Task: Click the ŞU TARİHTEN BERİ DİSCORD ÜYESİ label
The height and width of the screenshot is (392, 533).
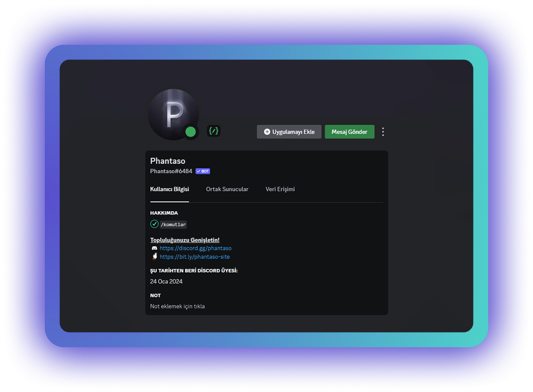Action: 194,271
